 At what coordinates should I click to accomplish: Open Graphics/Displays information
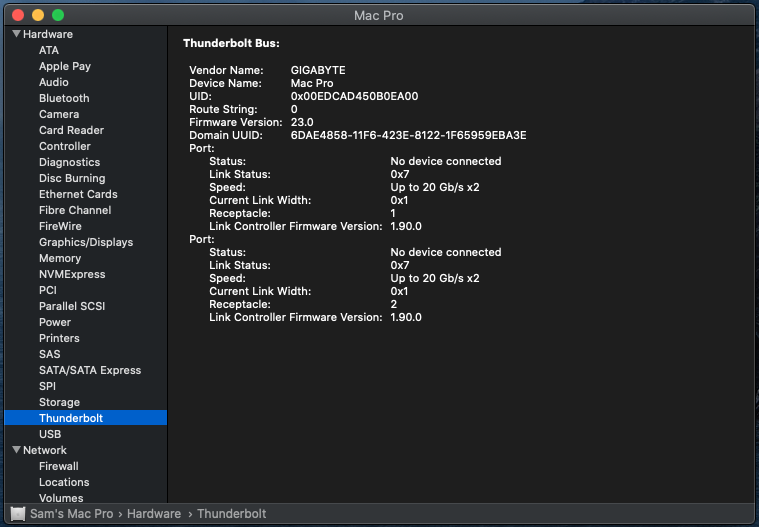[86, 242]
